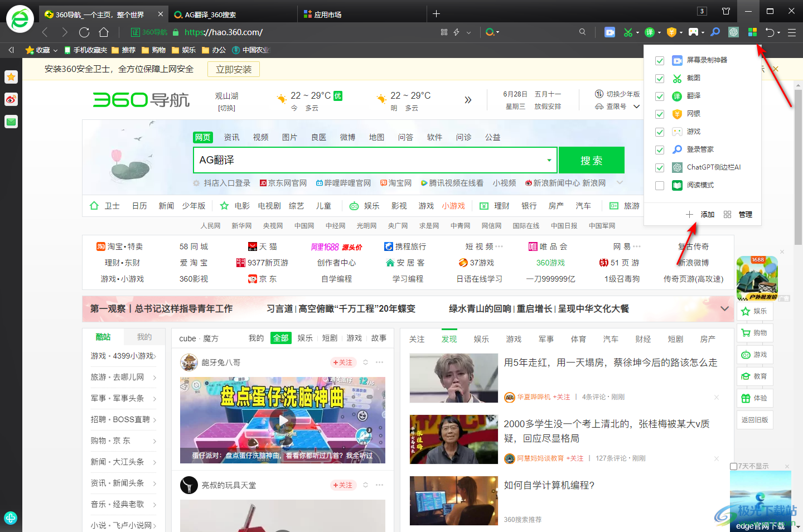Open the games toolbar icon
This screenshot has width=803, height=532.
coord(693,32)
